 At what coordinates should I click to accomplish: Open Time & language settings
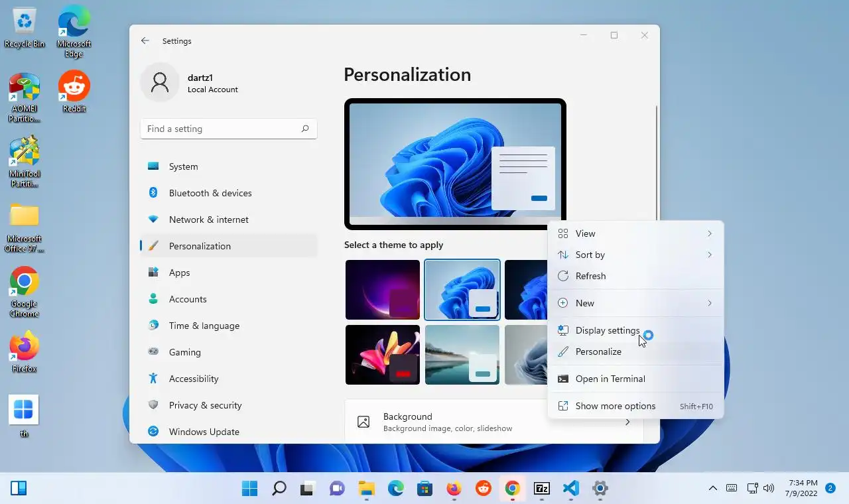(229, 326)
